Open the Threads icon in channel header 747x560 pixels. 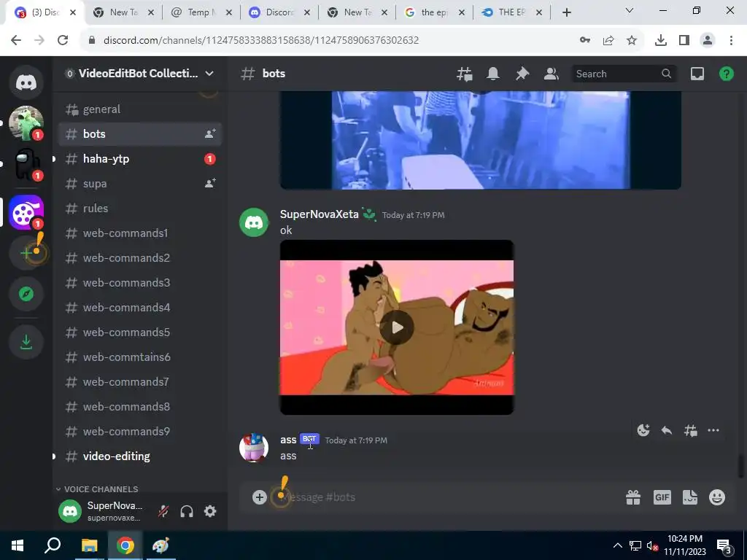[x=464, y=74]
